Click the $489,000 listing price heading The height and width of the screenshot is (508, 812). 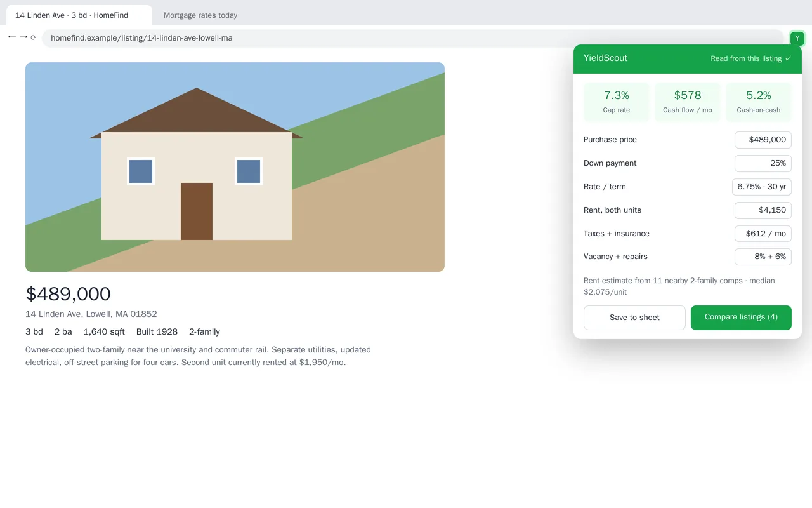tap(68, 294)
